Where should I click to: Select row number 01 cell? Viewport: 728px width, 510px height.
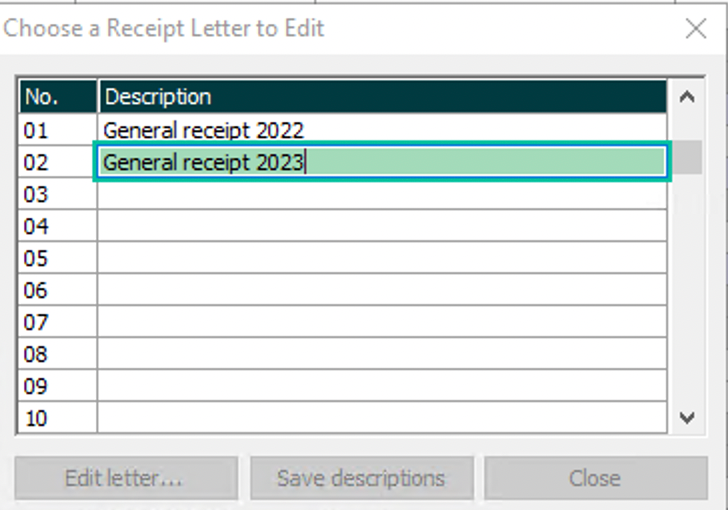tap(58, 130)
